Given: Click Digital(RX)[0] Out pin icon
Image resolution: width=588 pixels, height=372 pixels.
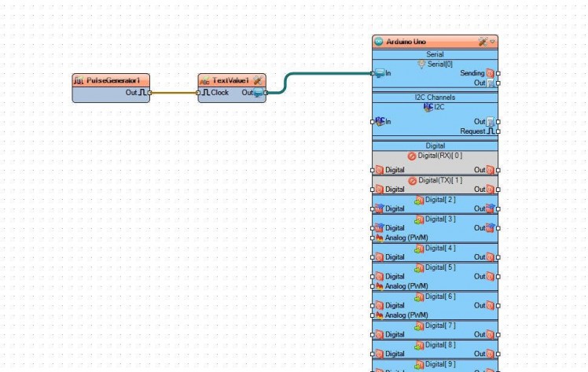Looking at the screenshot, I should (x=490, y=170).
